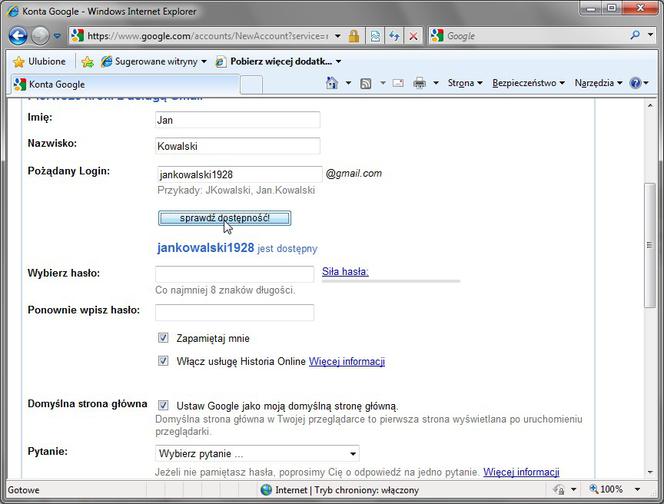Expand the address bar URL history dropdown
This screenshot has height=504, width=664.
click(338, 36)
